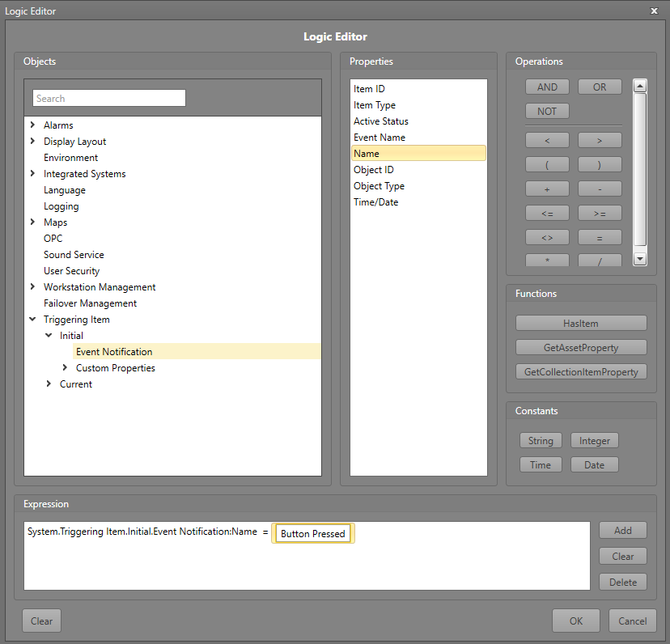Click the Operations panel scrollbar down arrow
The width and height of the screenshot is (670, 644).
(640, 257)
